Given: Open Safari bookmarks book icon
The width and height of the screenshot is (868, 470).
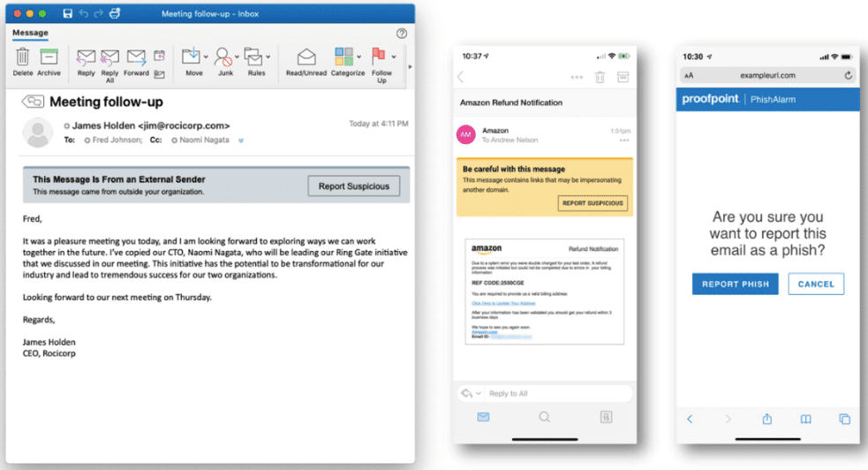Looking at the screenshot, I should (x=806, y=419).
